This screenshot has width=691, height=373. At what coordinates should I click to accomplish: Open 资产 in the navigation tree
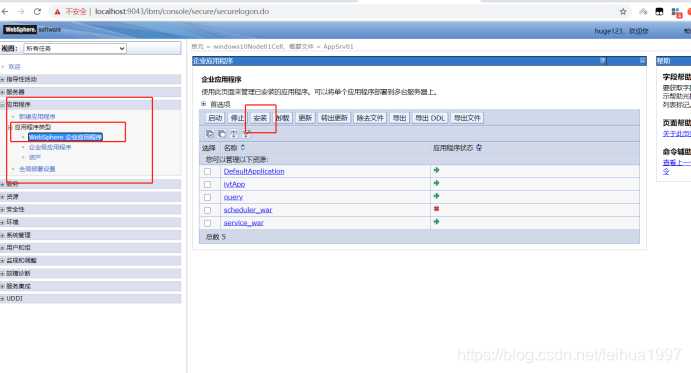35,157
